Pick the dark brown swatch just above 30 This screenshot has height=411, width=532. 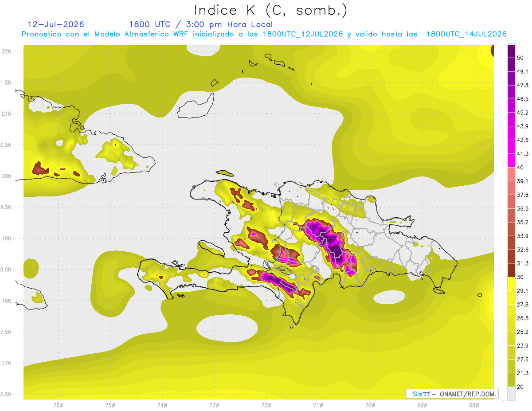tap(512, 270)
